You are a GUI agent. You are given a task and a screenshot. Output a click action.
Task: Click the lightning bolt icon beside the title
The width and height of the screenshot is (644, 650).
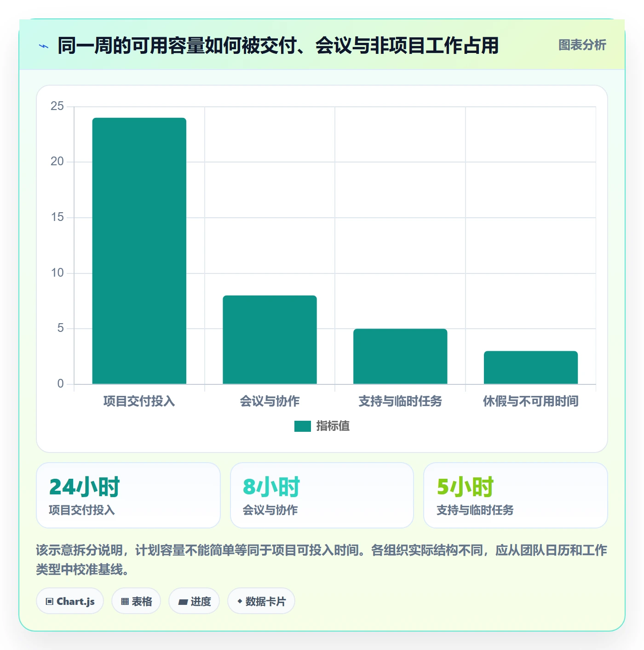pyautogui.click(x=44, y=46)
